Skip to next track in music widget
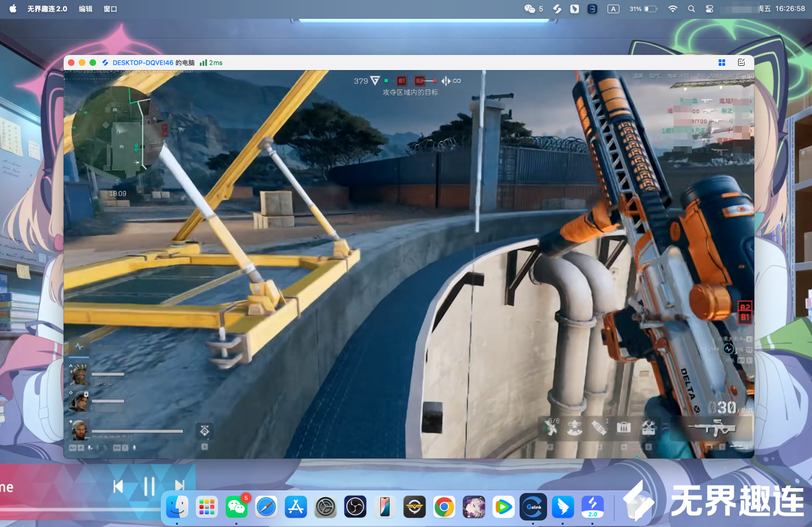Viewport: 812px width, 527px height. tap(180, 487)
